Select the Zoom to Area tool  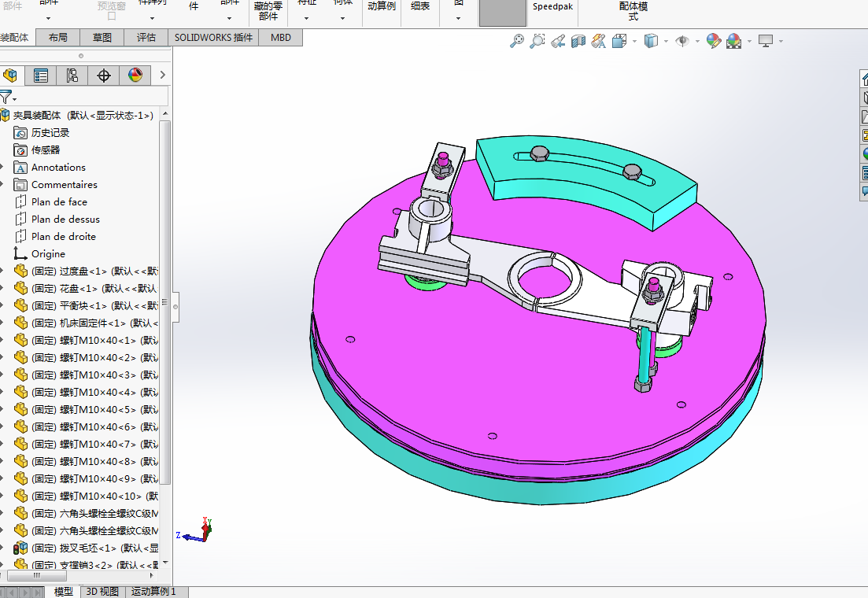click(x=537, y=41)
